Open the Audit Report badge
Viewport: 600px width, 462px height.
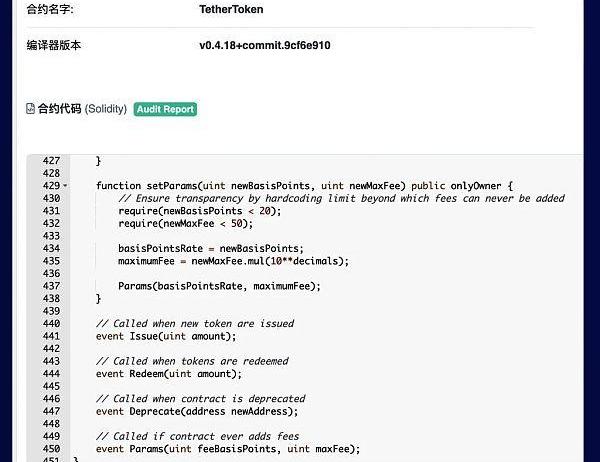[x=165, y=109]
